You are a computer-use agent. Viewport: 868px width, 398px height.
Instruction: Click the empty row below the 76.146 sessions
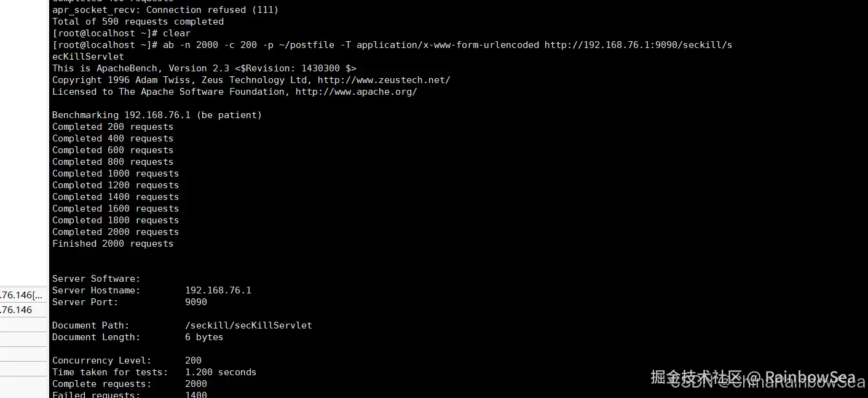tap(23, 324)
